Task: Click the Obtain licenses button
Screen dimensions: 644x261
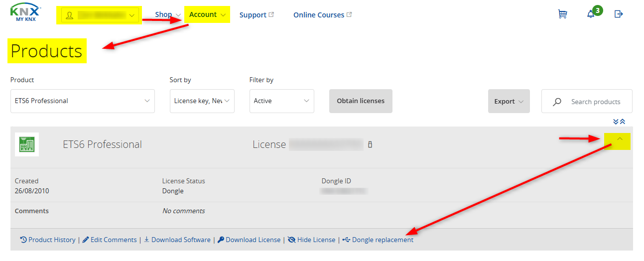Action: pyautogui.click(x=361, y=101)
